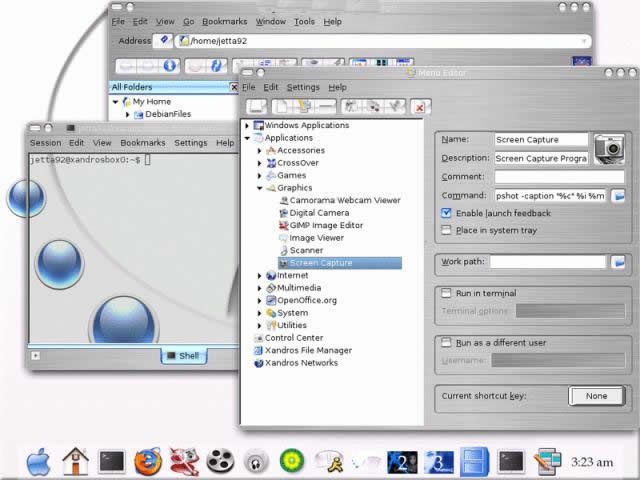
Task: Click the camera icon next to Name field
Action: click(x=609, y=149)
